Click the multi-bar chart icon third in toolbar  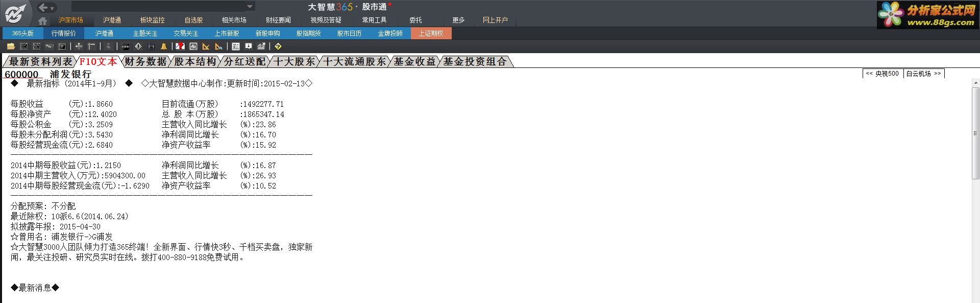[37, 46]
